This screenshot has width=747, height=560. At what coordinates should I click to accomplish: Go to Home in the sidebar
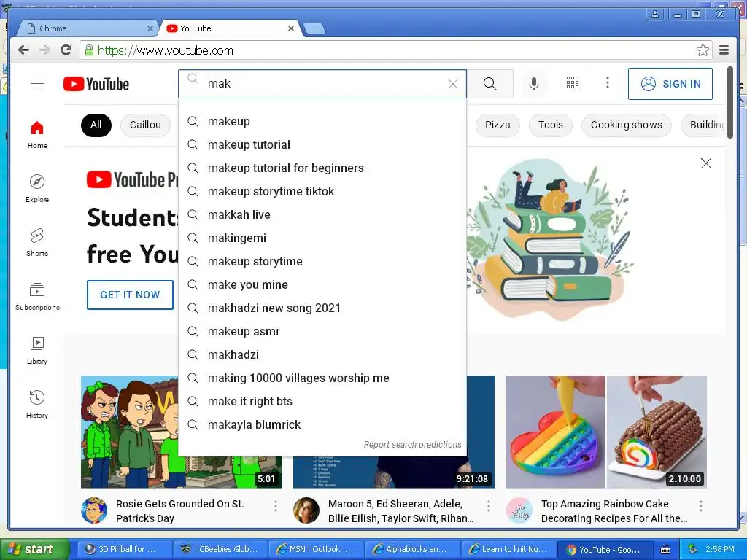[37, 135]
